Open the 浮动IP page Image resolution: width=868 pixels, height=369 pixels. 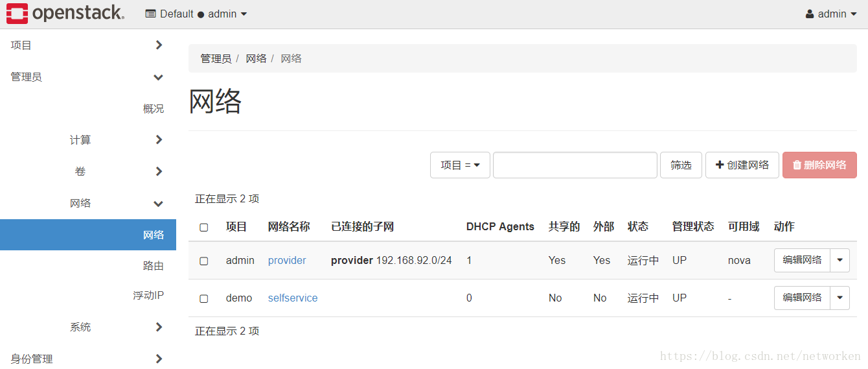(148, 296)
